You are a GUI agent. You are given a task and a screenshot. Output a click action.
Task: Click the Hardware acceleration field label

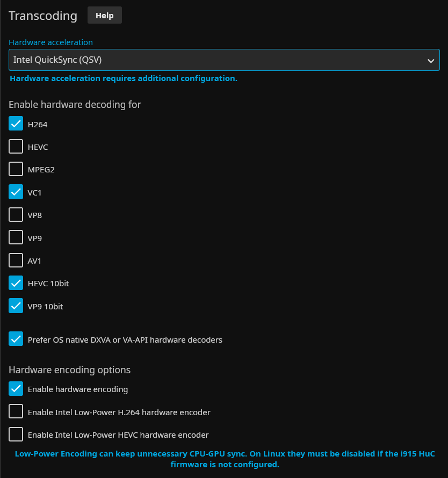(50, 42)
